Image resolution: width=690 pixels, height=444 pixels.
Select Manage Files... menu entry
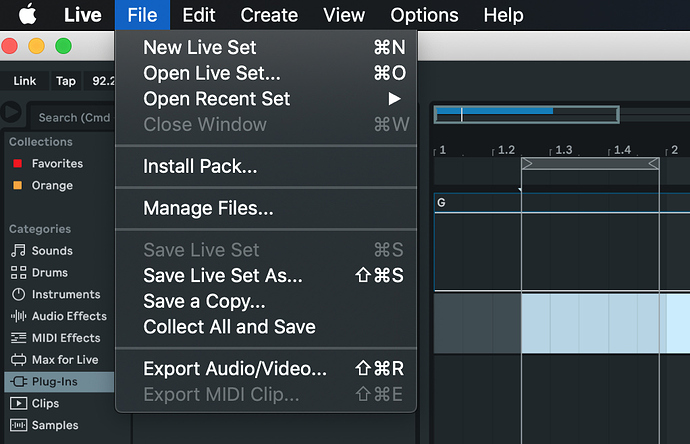coord(266,208)
